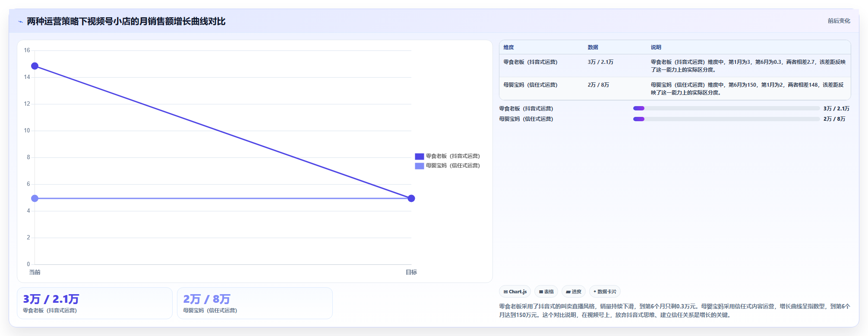The height and width of the screenshot is (336, 868).
Task: Click the 说明 table column header
Action: coord(656,47)
